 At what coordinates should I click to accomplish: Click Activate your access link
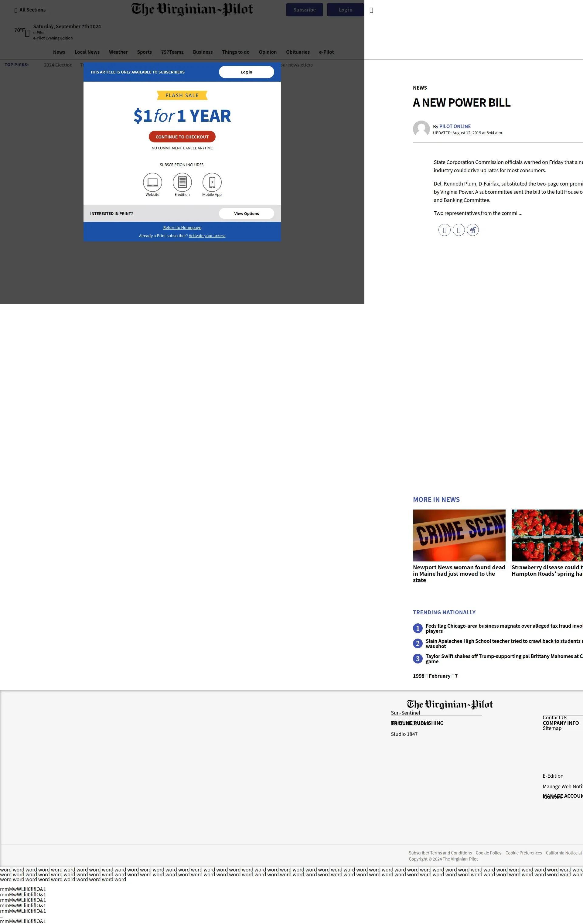(207, 236)
